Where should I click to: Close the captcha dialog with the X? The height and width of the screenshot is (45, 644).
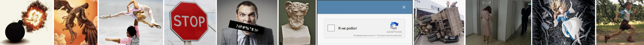[404, 7]
